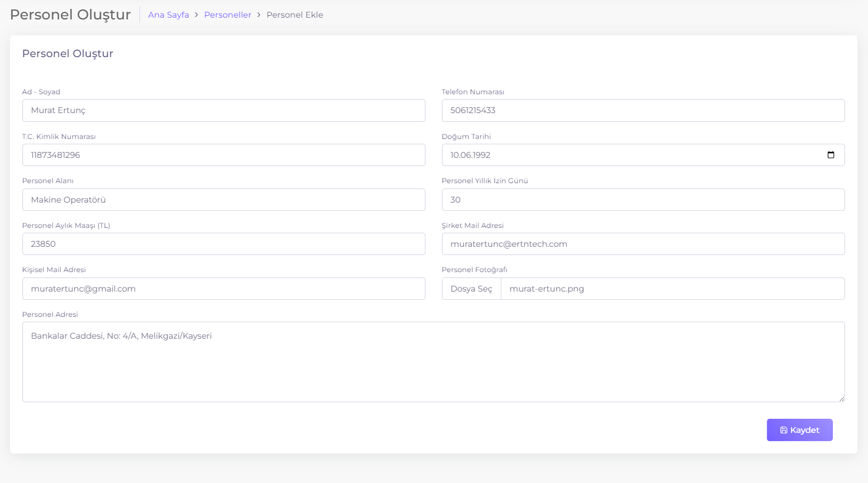Focus the Personel Aylık Maaşı field
Viewport: 868px width, 483px height.
[x=224, y=244]
